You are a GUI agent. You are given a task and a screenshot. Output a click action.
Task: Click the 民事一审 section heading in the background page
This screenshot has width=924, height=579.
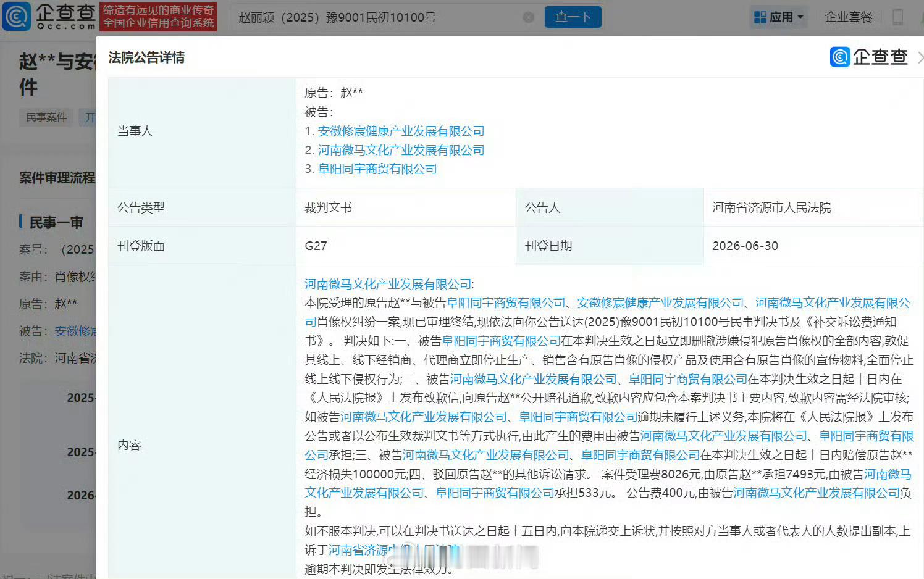56,222
